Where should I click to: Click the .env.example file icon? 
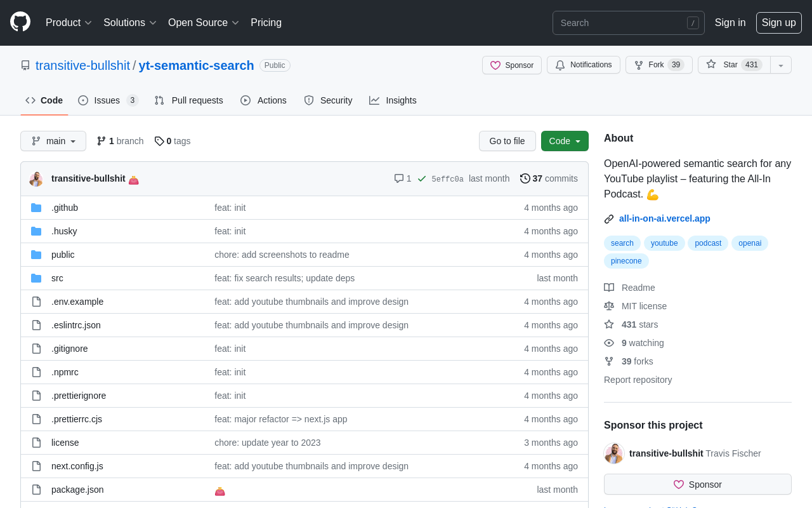[36, 302]
